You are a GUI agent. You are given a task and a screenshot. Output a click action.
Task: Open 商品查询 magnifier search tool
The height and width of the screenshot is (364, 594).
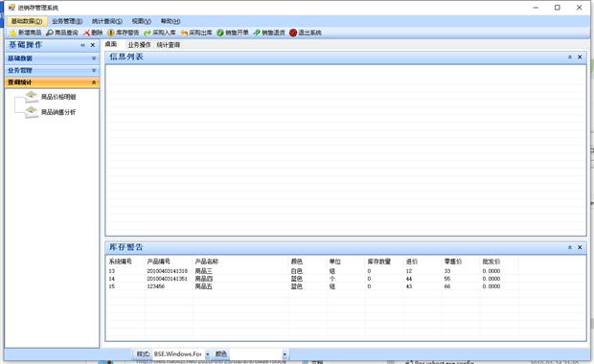(x=50, y=33)
